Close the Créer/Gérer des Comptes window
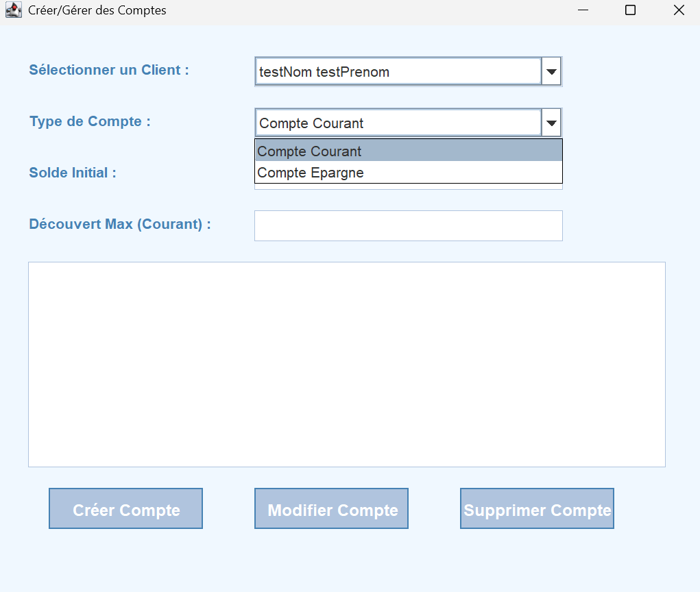 tap(678, 10)
